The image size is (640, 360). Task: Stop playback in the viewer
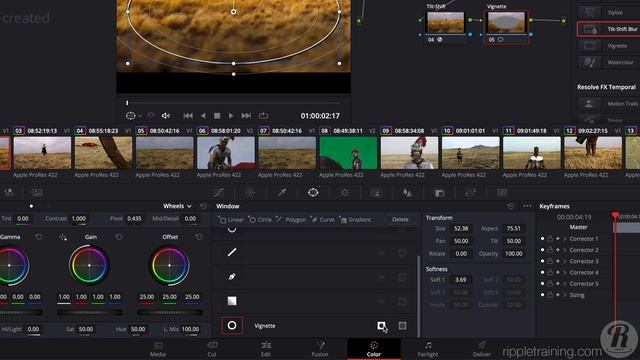click(217, 116)
